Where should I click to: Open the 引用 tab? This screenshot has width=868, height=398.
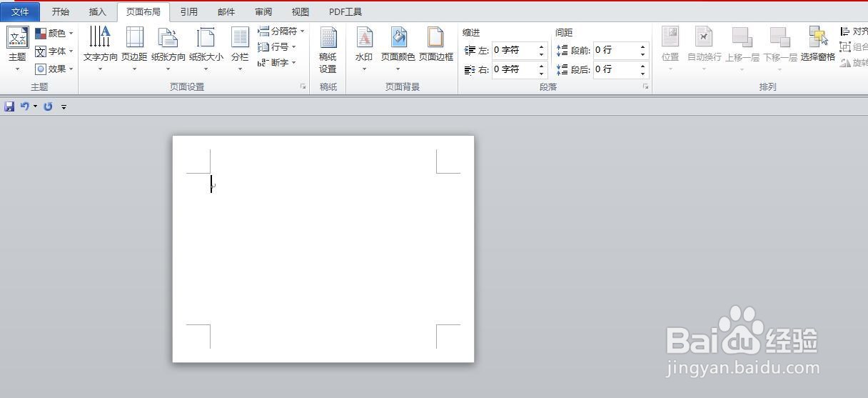tap(188, 11)
